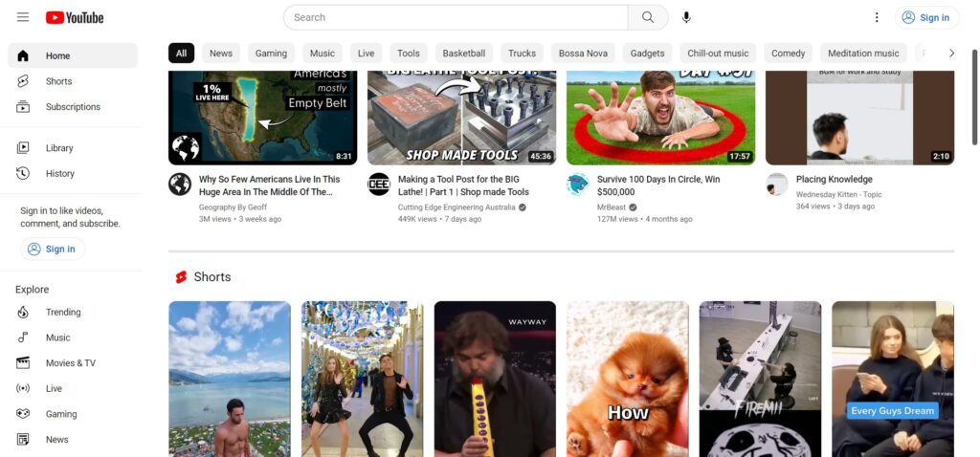Open the WAYWAY flute Short
This screenshot has width=980, height=457.
pos(495,379)
